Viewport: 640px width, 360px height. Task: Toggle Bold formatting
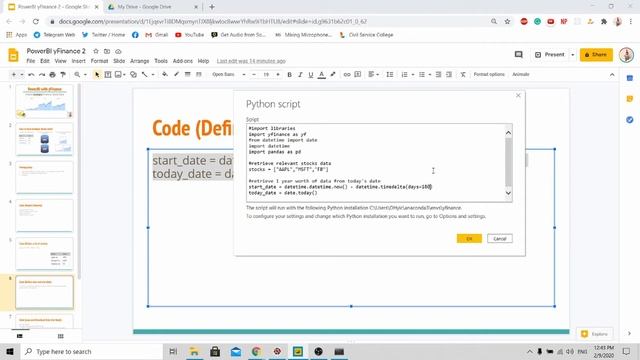tap(289, 75)
